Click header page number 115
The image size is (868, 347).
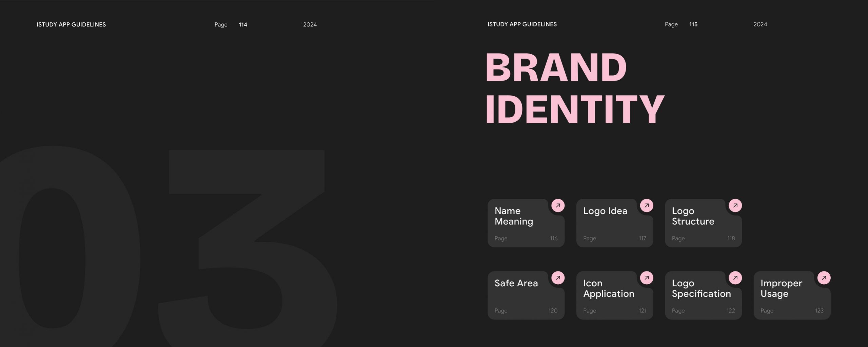point(693,24)
